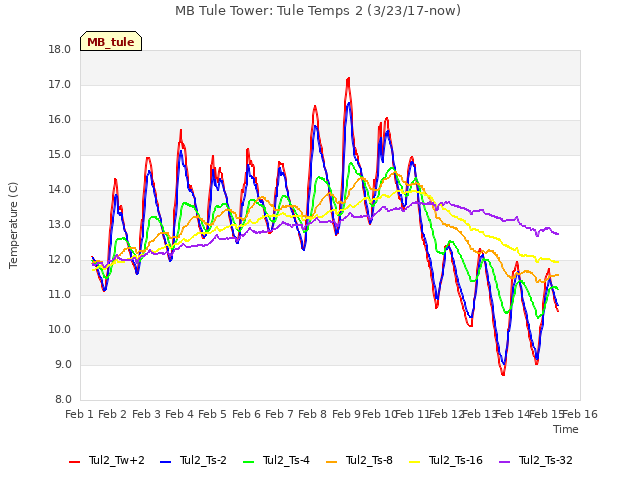The image size is (640, 480).
Task: Click the Feb 4 x-axis label
Action: pyautogui.click(x=179, y=415)
